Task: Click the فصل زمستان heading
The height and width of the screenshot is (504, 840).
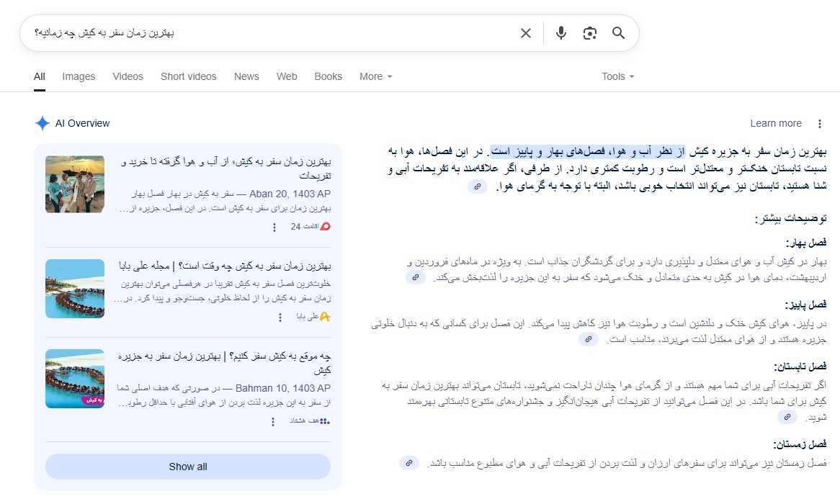Action: [800, 444]
